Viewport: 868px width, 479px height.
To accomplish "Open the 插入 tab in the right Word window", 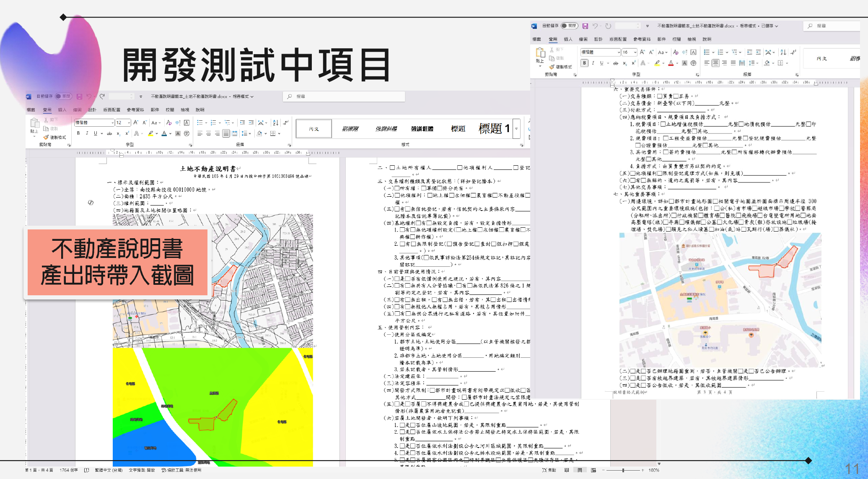I will pyautogui.click(x=568, y=39).
